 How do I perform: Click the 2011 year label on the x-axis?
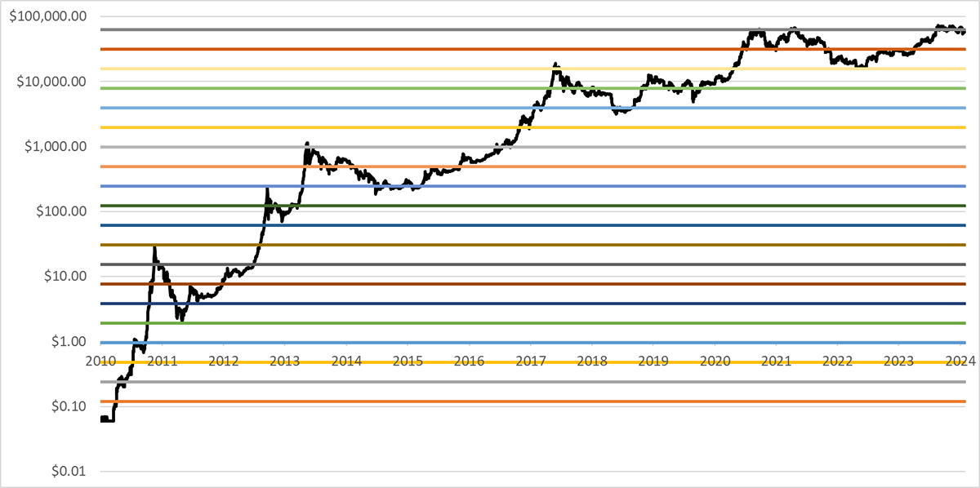click(162, 360)
